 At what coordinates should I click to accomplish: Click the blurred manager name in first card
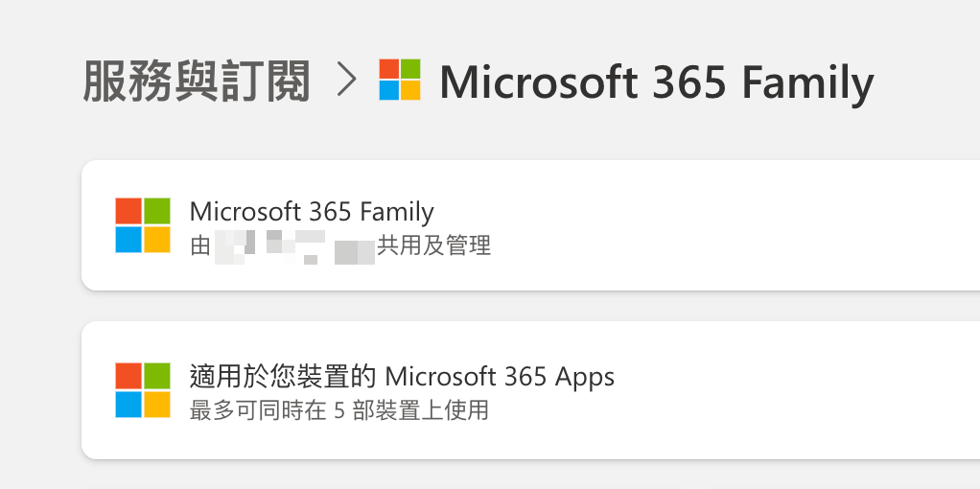(x=293, y=246)
